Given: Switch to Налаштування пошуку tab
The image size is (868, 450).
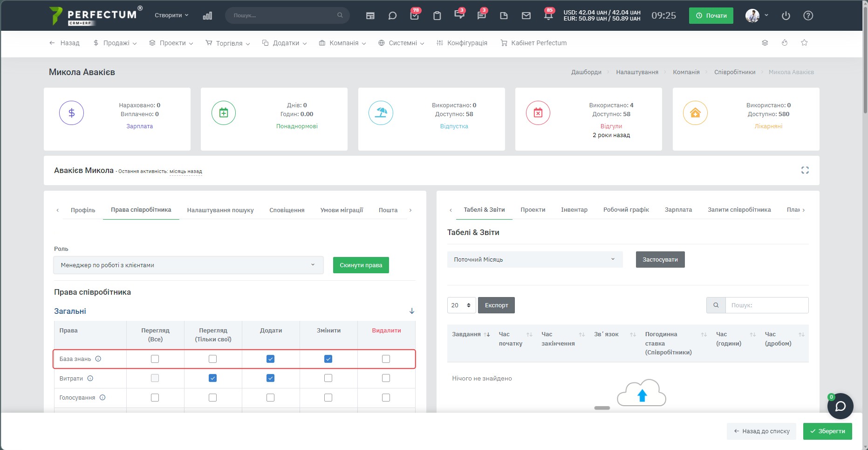Looking at the screenshot, I should click(220, 210).
